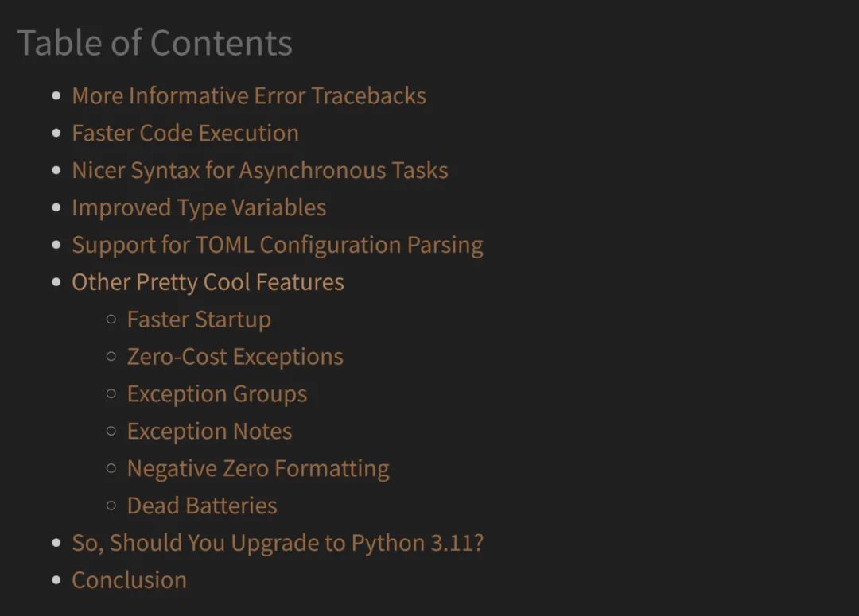Click the Table of Contents heading
The width and height of the screenshot is (859, 616).
(x=154, y=43)
